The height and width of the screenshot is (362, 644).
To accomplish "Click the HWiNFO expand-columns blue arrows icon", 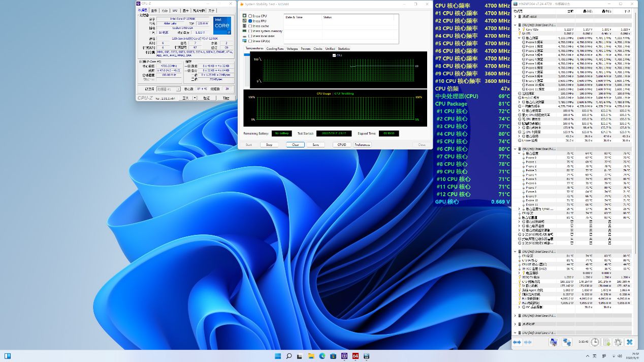I will pos(517,342).
